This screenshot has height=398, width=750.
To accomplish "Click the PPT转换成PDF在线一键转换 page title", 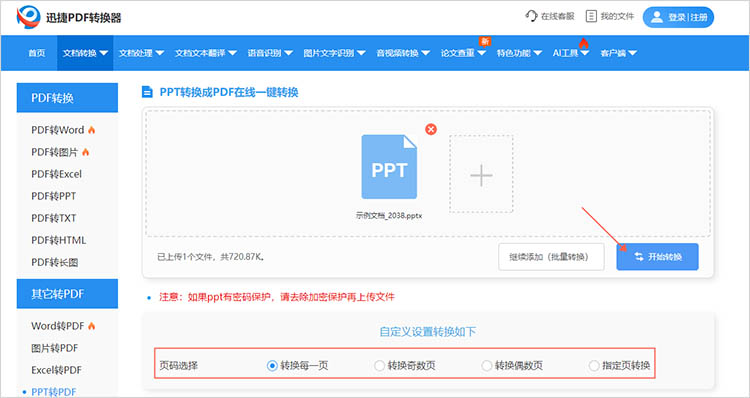I will (229, 92).
